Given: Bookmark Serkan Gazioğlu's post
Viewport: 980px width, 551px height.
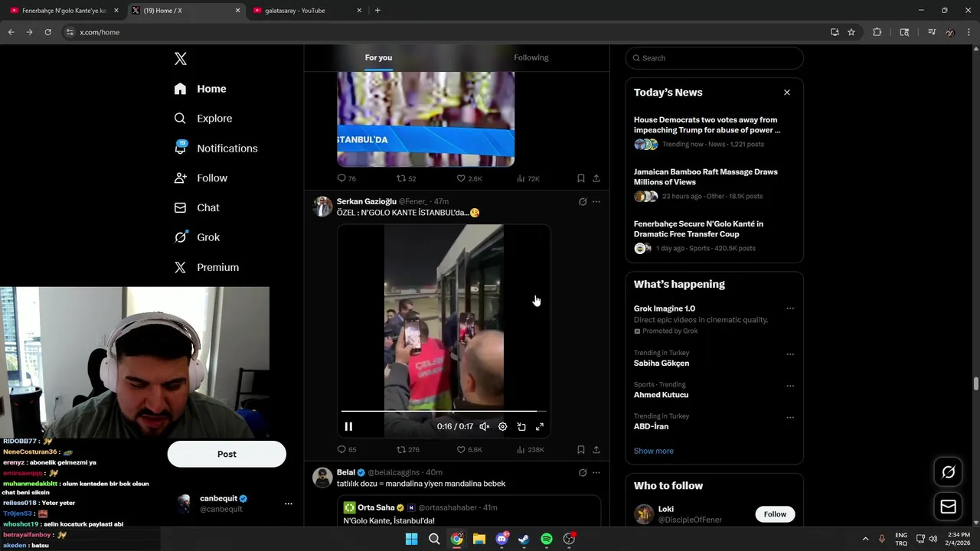Looking at the screenshot, I should pyautogui.click(x=580, y=450).
